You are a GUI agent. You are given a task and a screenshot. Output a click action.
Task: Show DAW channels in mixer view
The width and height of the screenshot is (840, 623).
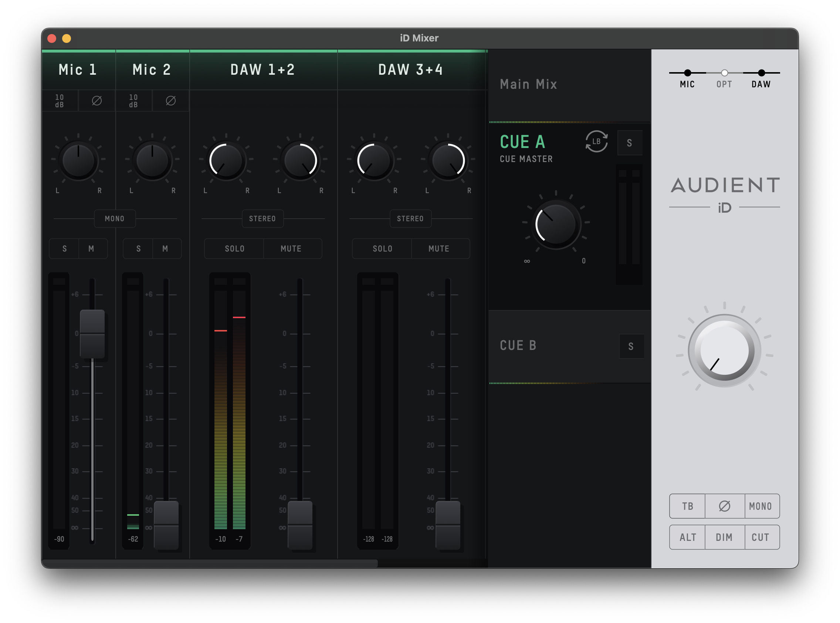tap(761, 78)
